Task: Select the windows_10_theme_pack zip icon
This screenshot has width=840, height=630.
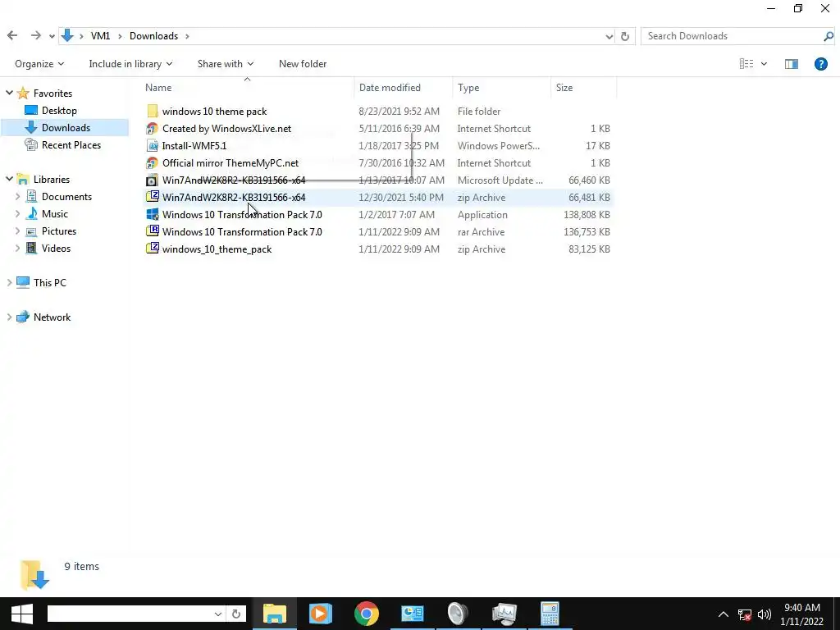Action: [152, 249]
